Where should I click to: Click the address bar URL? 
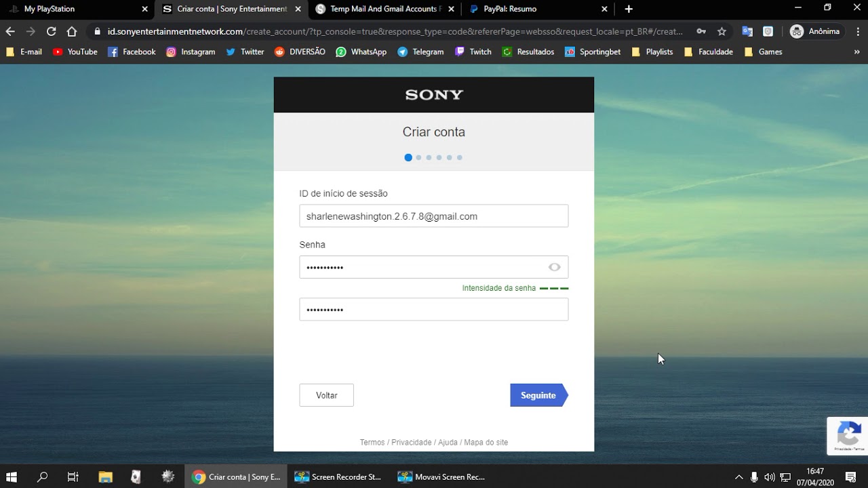coord(395,31)
